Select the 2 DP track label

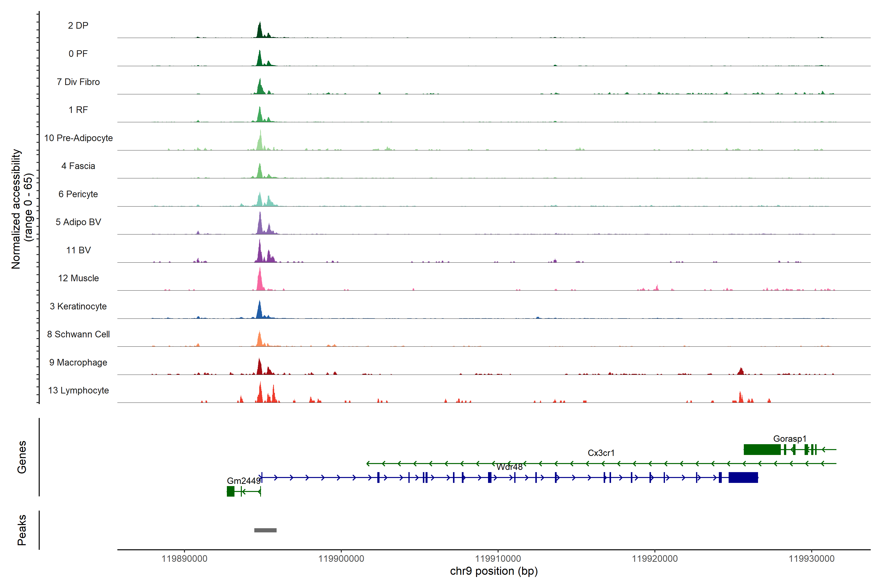pyautogui.click(x=78, y=25)
